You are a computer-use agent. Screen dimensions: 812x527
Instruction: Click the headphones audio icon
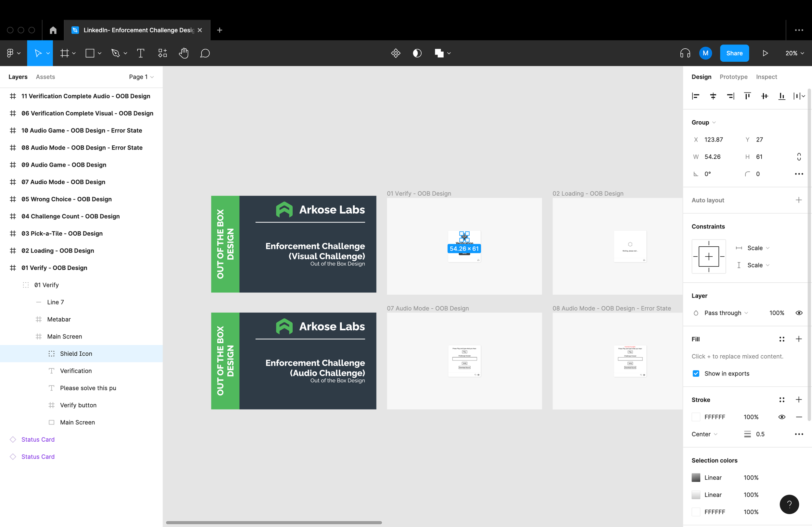[685, 53]
